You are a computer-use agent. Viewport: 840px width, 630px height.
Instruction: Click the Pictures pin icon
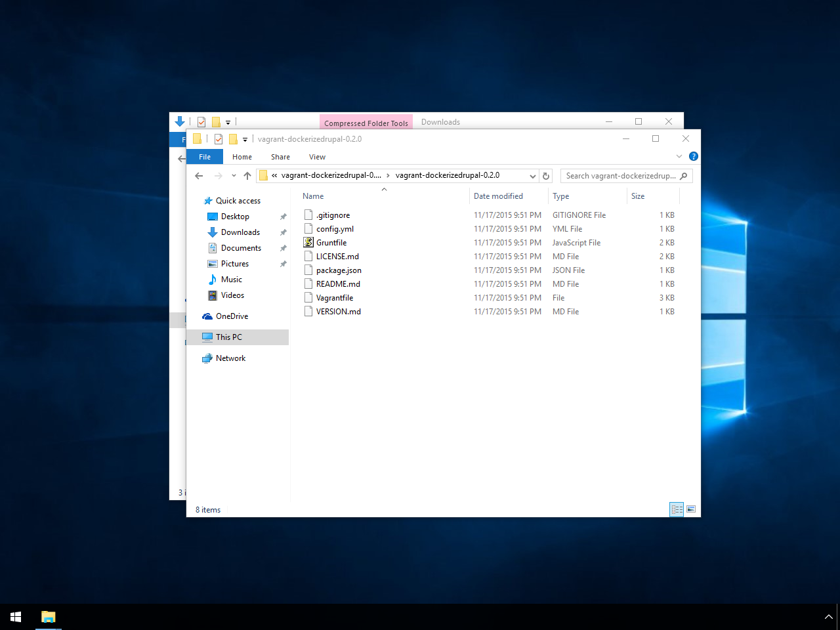pos(283,264)
